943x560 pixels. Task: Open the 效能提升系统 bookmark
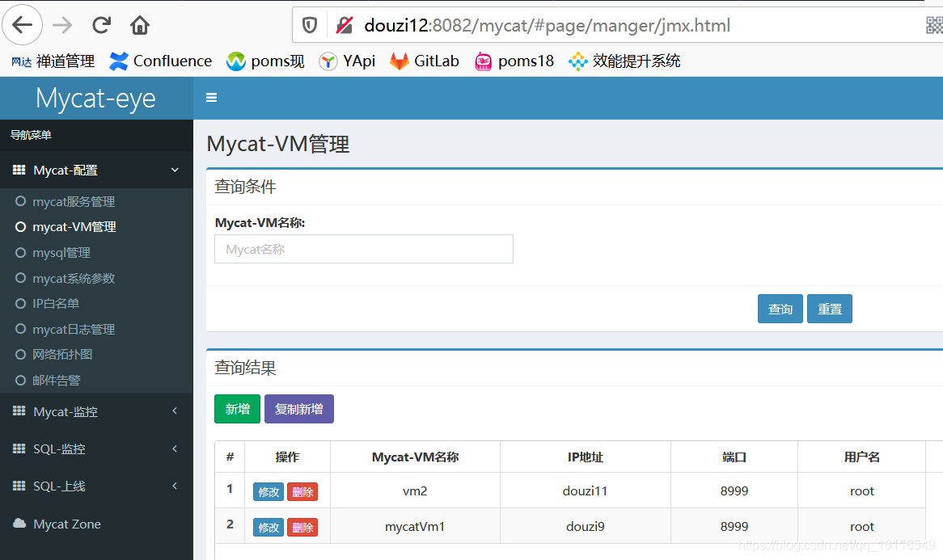tap(624, 61)
